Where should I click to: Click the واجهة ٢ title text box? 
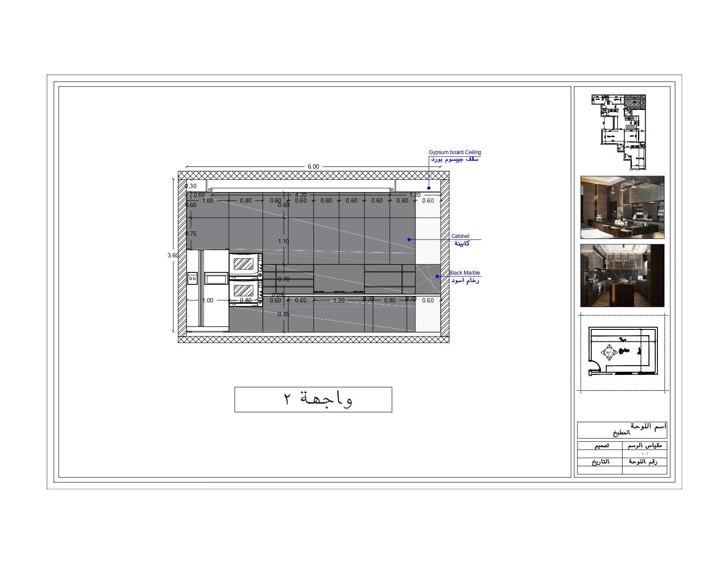click(313, 399)
